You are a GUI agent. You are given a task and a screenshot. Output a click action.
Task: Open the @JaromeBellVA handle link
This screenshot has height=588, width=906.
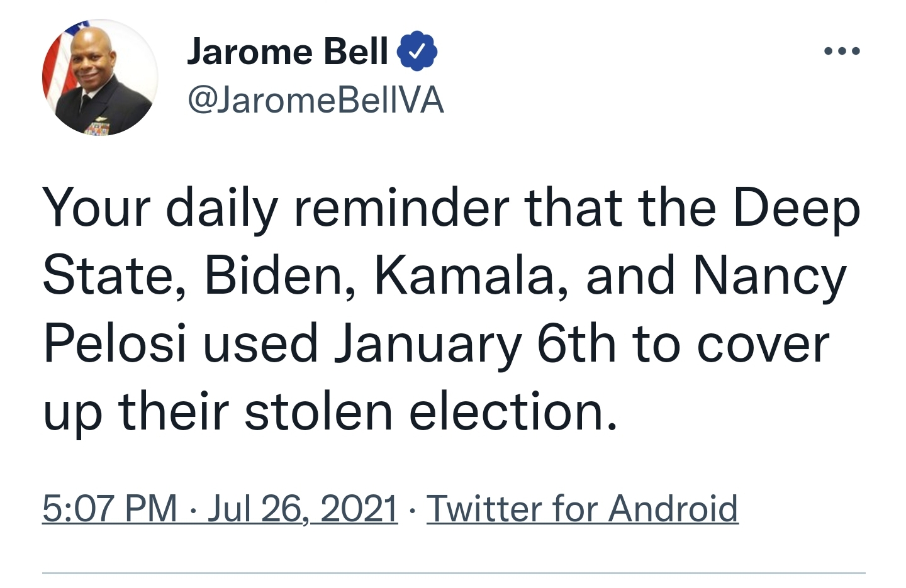(316, 101)
